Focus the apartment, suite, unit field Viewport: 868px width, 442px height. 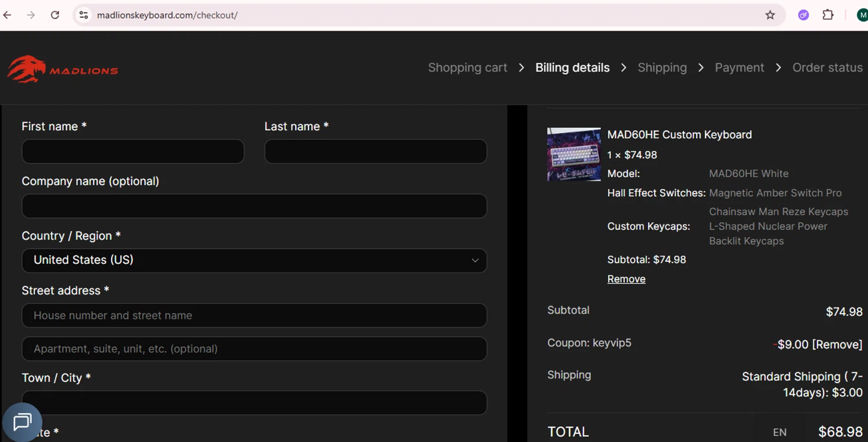(x=254, y=349)
